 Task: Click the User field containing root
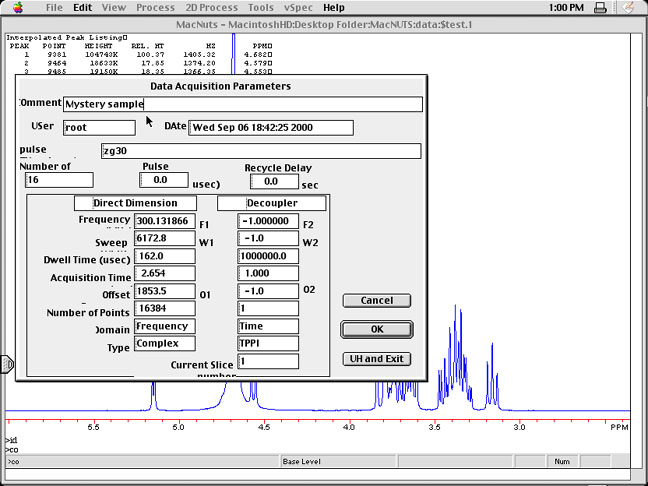(98, 128)
